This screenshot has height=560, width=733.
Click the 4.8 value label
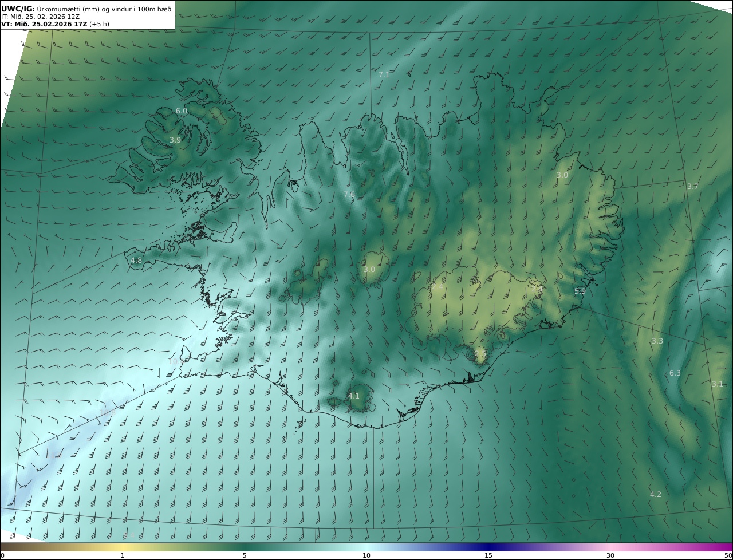(x=136, y=260)
